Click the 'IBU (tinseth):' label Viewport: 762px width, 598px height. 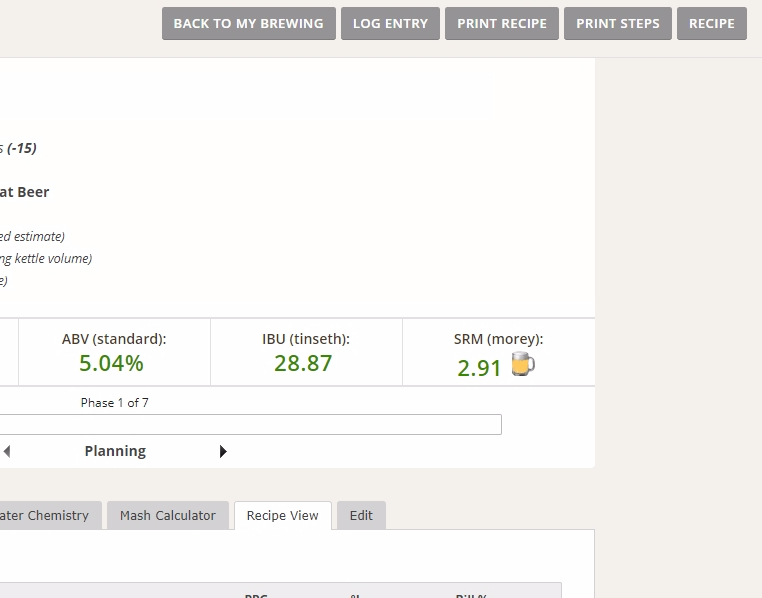coord(306,339)
